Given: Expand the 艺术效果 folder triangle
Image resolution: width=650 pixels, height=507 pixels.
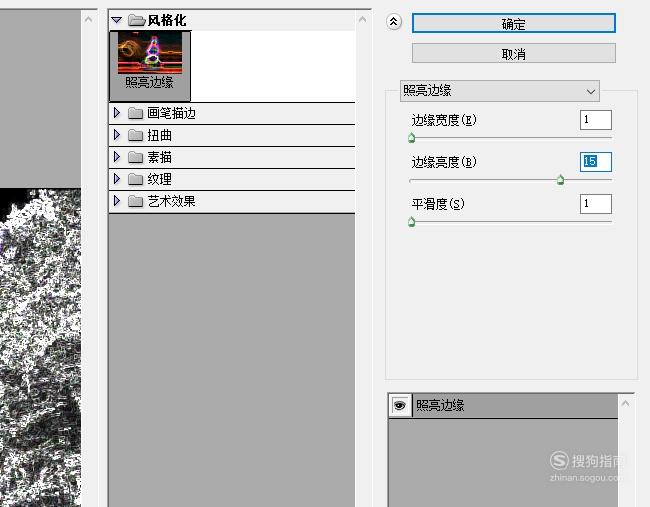Looking at the screenshot, I should click(117, 200).
